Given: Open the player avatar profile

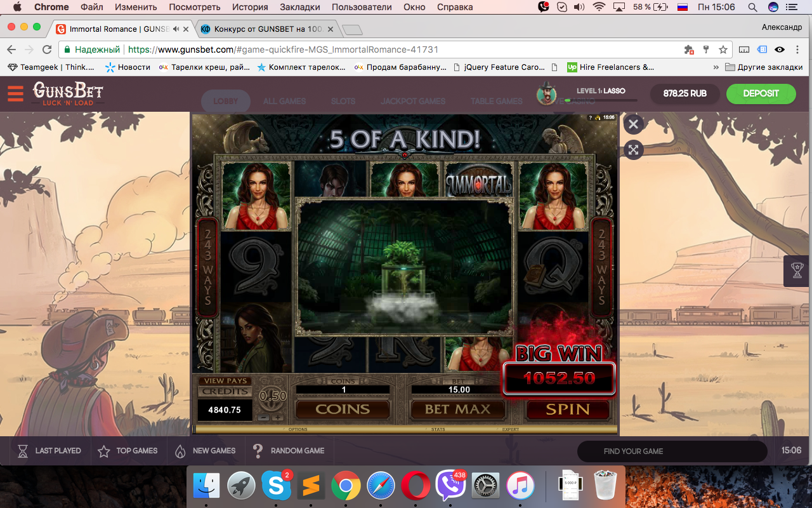Looking at the screenshot, I should (546, 94).
